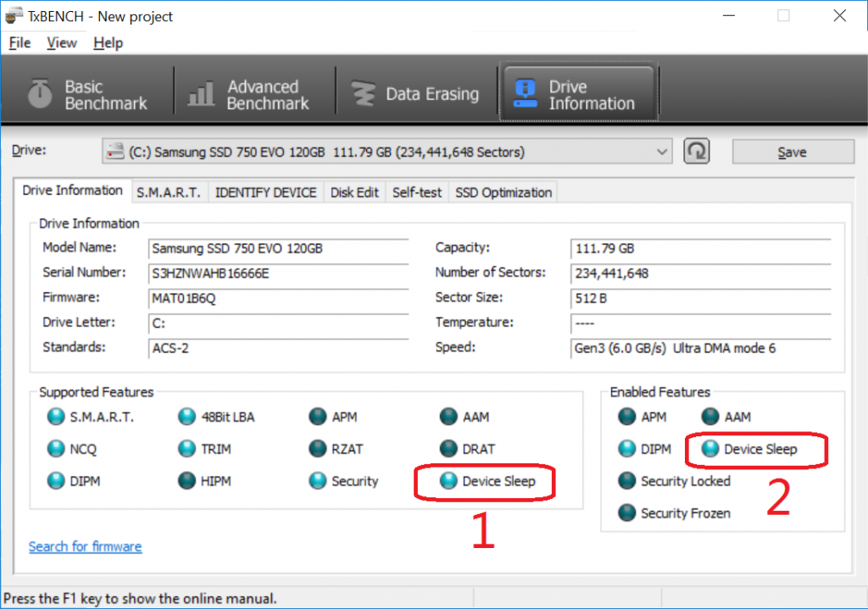Screen dimensions: 868x609
Task: Click the HIPM feature indicator
Action: [x=187, y=480]
